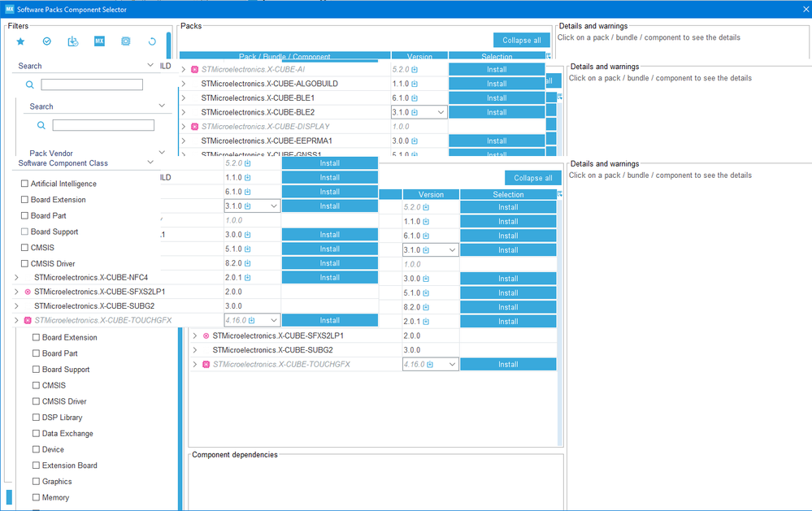Viewport: 812px width, 511px height.
Task: Click download icon in the X-CUBE-ALGOBUILD row
Action: 415,84
